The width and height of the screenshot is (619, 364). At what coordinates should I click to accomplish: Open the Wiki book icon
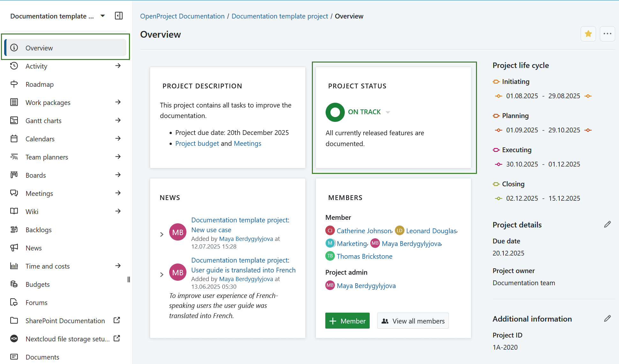coord(14,211)
